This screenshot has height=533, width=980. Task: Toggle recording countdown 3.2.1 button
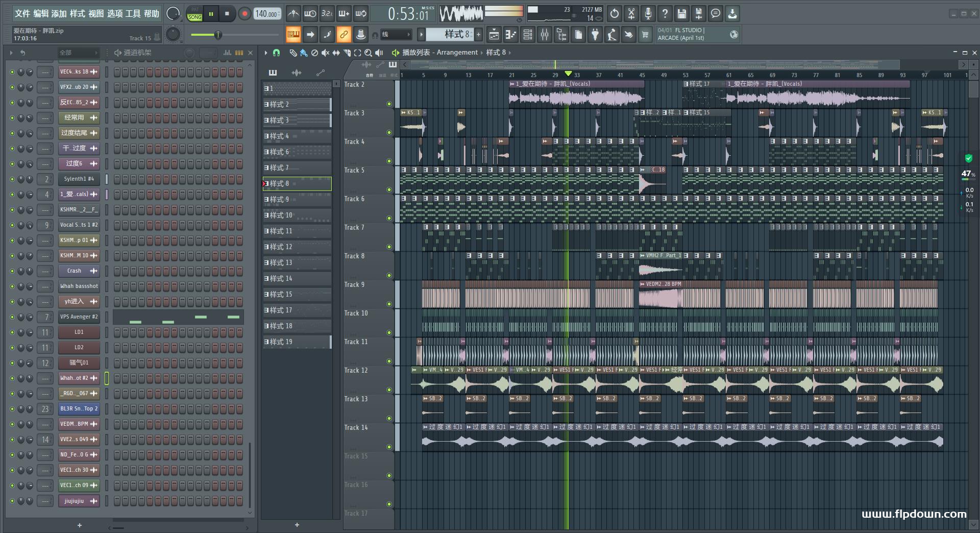tap(327, 14)
